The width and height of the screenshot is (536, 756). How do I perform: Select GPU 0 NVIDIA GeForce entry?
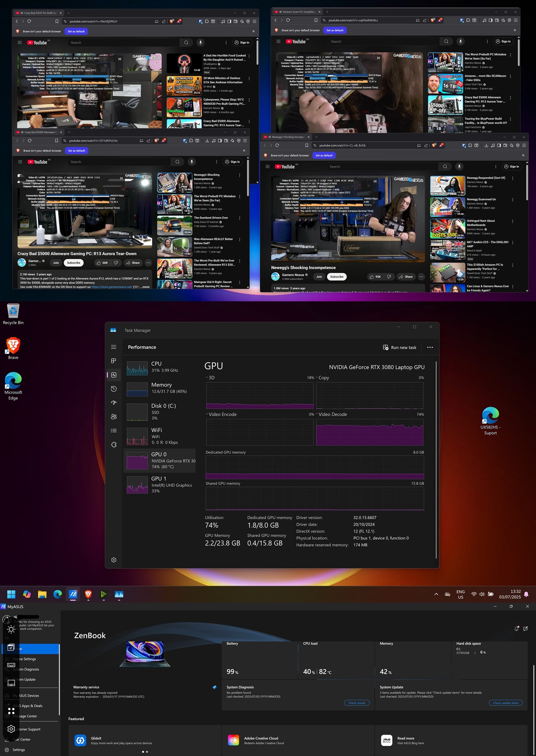[x=160, y=460]
